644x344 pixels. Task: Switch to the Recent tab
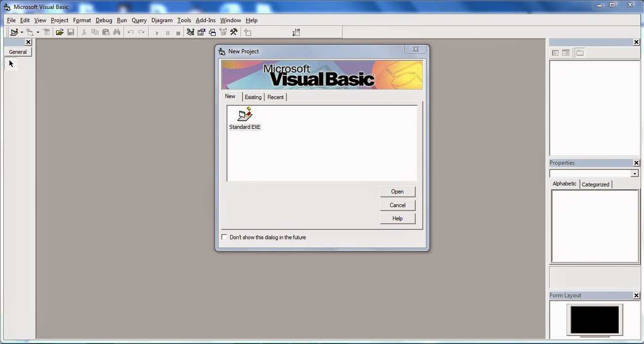point(276,97)
